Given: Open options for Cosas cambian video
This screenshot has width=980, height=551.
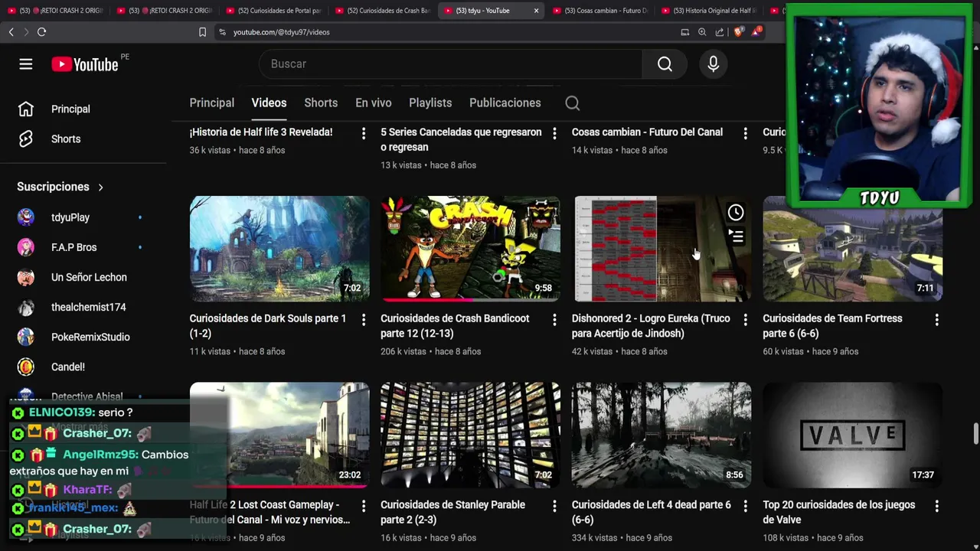Looking at the screenshot, I should (745, 133).
